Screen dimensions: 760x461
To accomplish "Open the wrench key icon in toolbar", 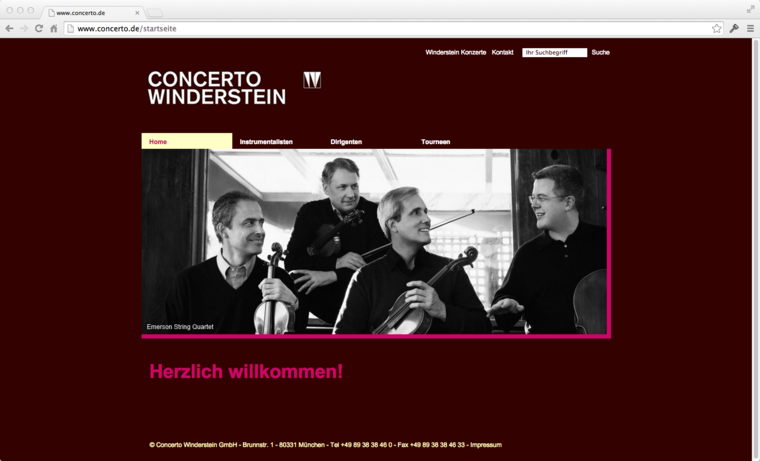I will (734, 29).
